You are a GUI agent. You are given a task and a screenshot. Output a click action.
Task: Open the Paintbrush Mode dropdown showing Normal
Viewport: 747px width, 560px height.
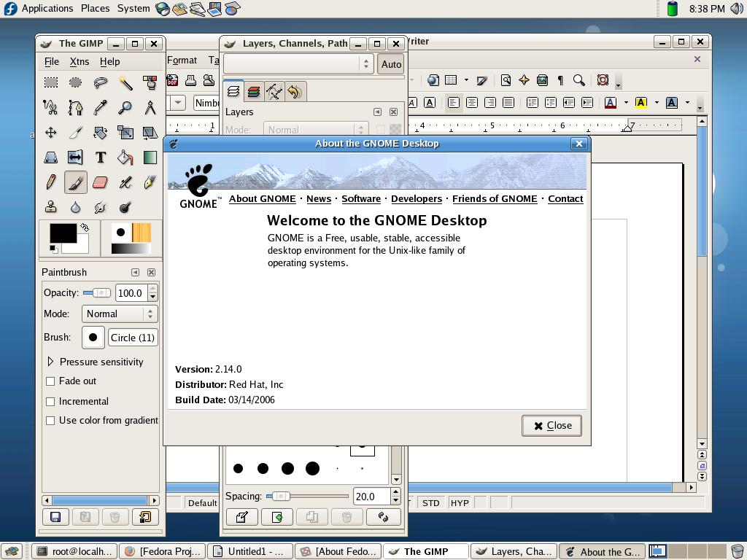tap(120, 314)
